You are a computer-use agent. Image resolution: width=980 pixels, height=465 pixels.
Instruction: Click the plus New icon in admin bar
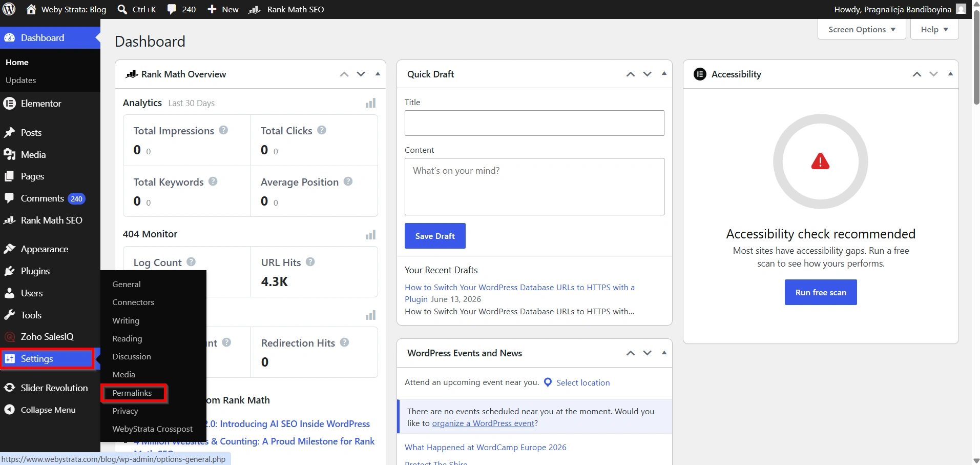[212, 9]
